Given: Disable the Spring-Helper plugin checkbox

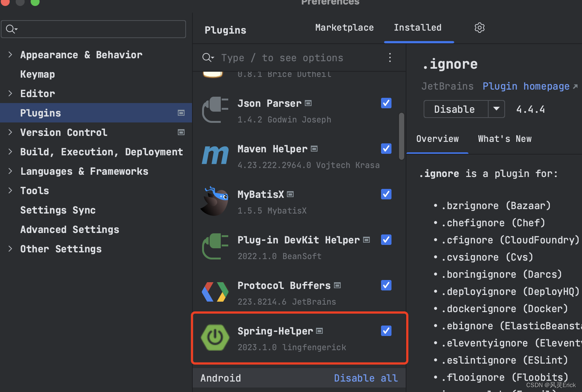Looking at the screenshot, I should pyautogui.click(x=386, y=331).
